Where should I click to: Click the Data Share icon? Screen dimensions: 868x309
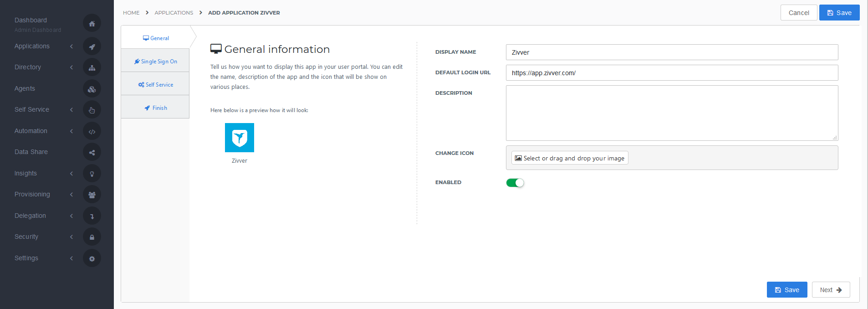92,152
